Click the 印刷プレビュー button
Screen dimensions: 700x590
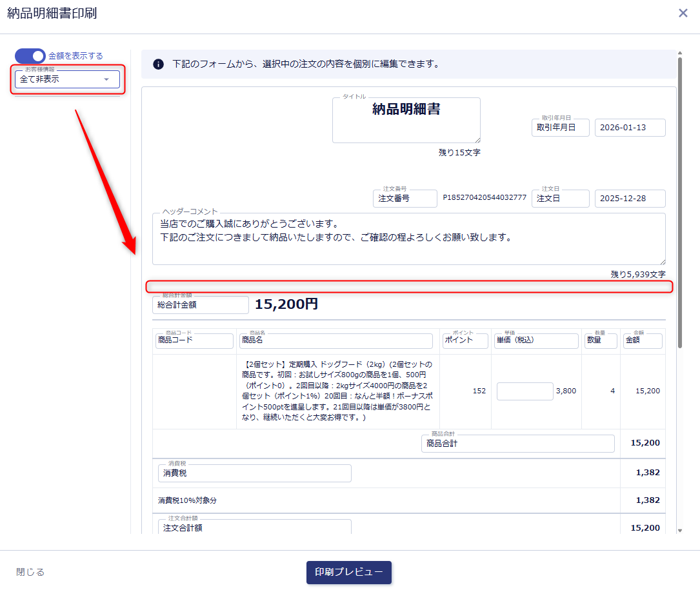pos(348,572)
